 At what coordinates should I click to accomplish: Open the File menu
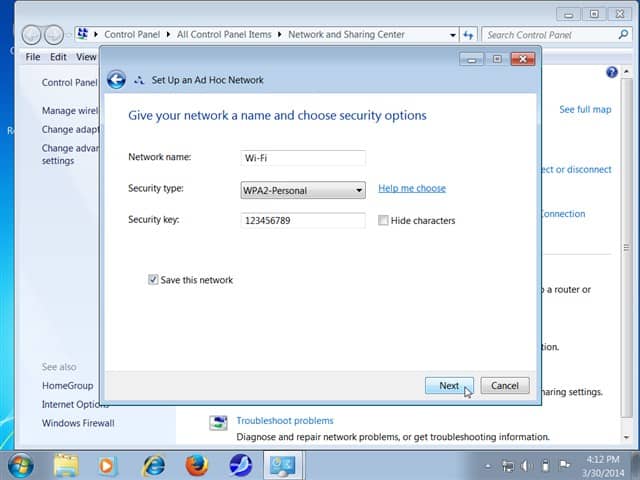tap(33, 57)
